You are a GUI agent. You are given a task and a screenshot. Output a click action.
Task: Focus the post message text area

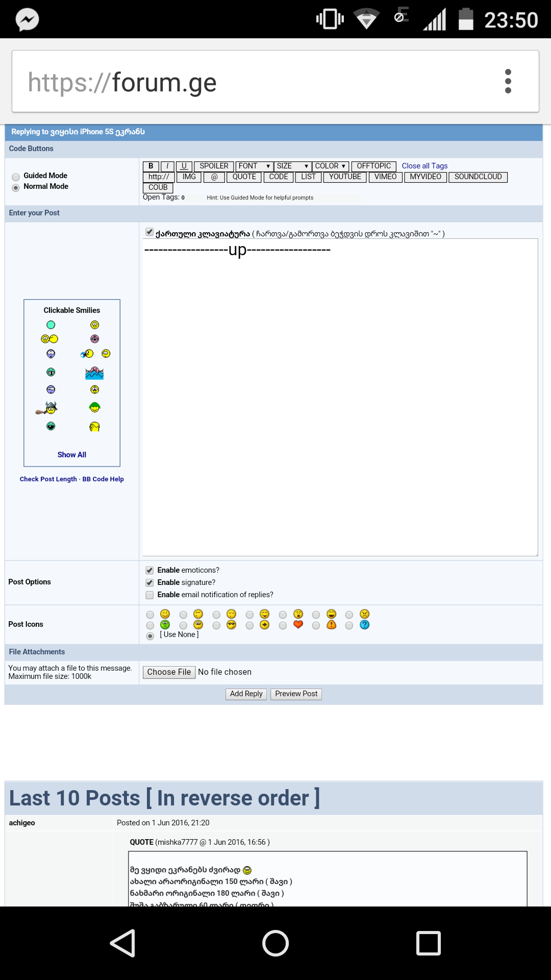[340, 397]
